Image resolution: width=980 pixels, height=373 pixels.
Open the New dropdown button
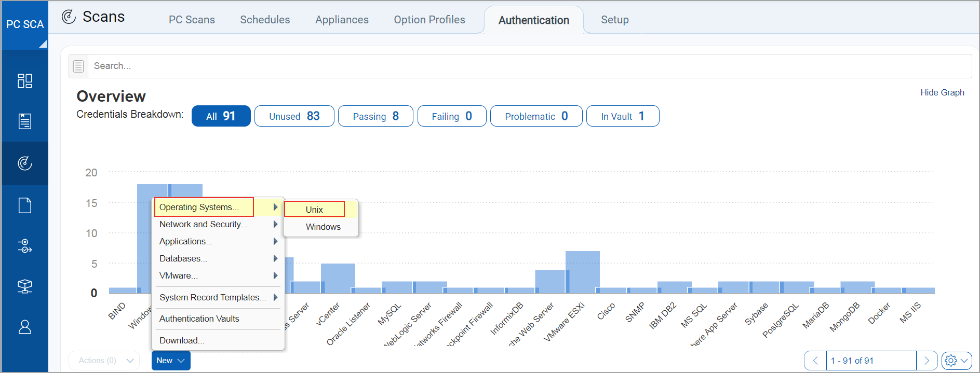click(x=171, y=361)
